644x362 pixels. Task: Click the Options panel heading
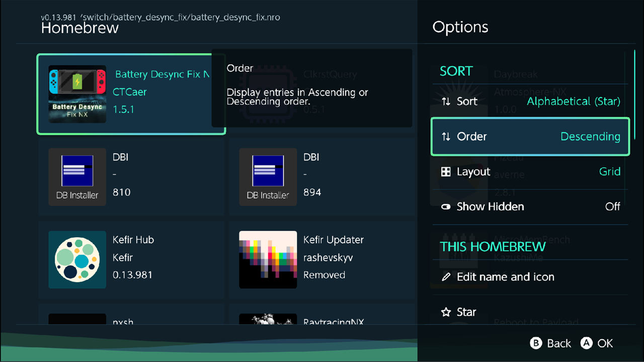coord(460,27)
